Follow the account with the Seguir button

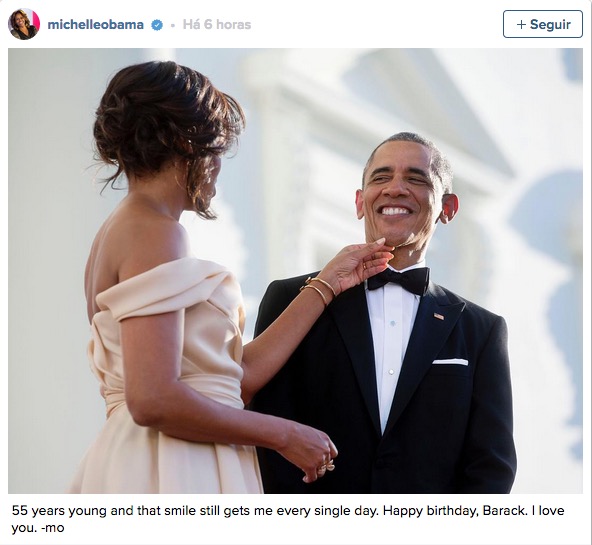(543, 24)
